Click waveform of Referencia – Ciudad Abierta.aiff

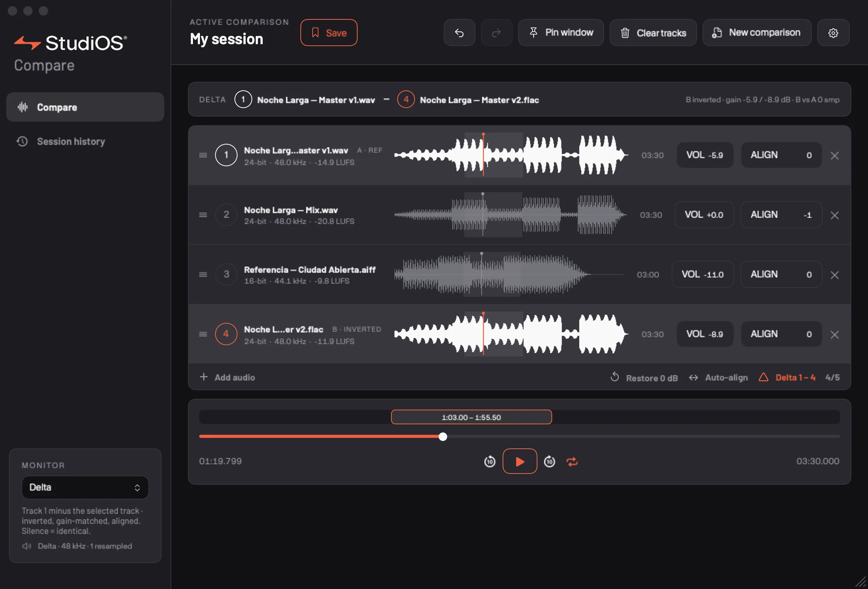510,274
